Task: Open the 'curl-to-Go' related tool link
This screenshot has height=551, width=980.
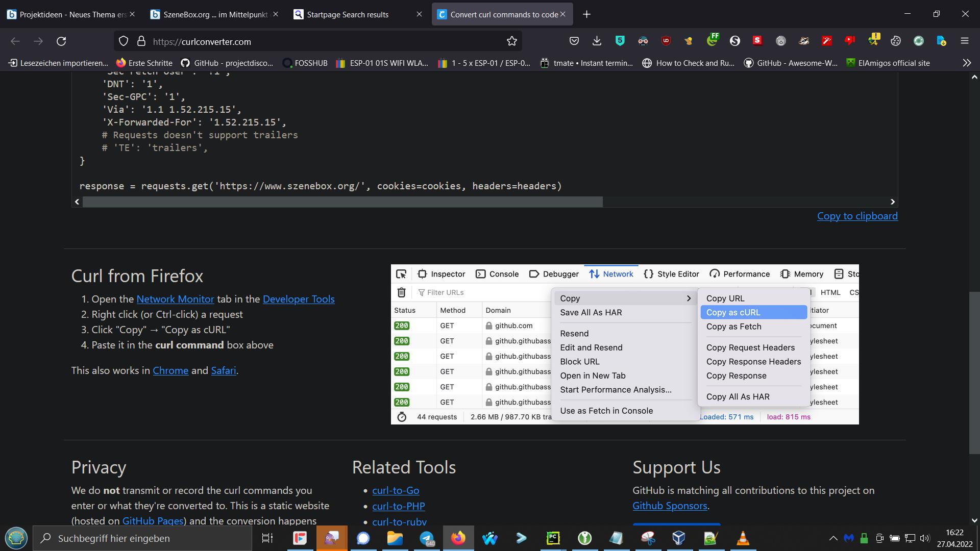Action: [x=396, y=490]
